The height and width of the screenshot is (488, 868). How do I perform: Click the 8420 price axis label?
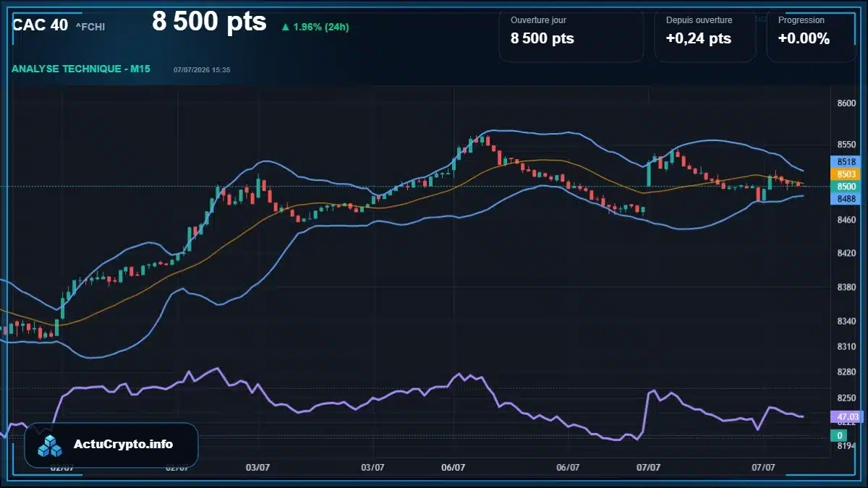click(846, 253)
